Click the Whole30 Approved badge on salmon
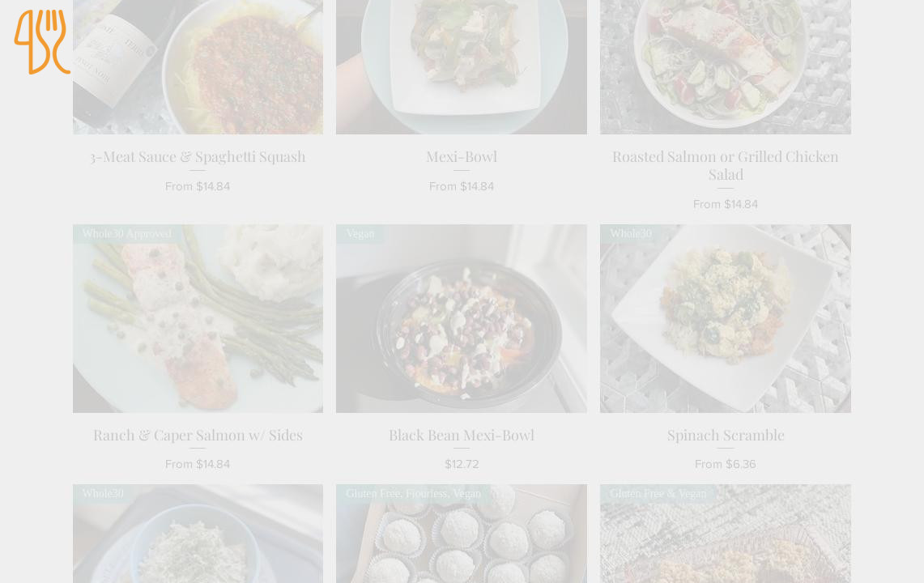 point(126,234)
